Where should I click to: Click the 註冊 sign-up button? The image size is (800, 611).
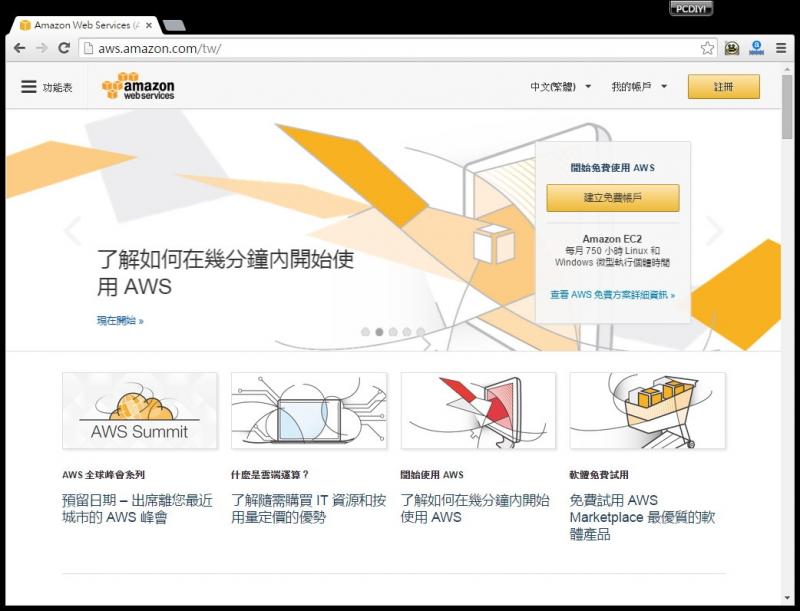coord(723,87)
